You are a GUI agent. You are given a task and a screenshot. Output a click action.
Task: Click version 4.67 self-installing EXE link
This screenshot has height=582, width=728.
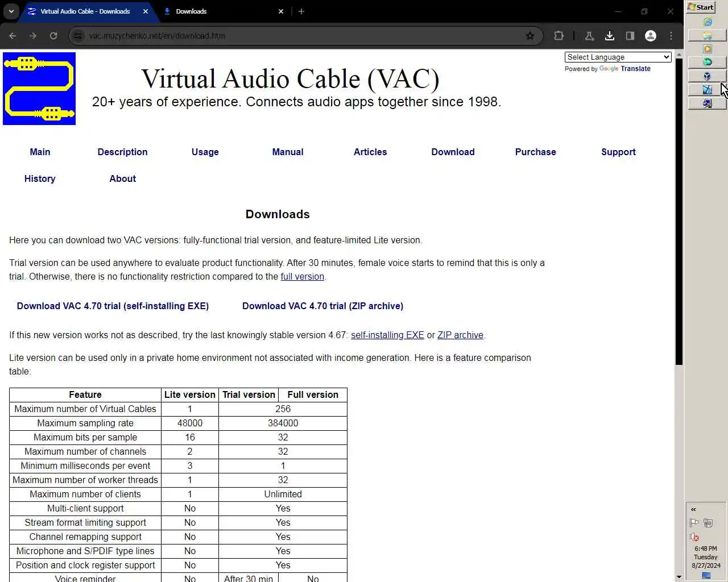387,335
